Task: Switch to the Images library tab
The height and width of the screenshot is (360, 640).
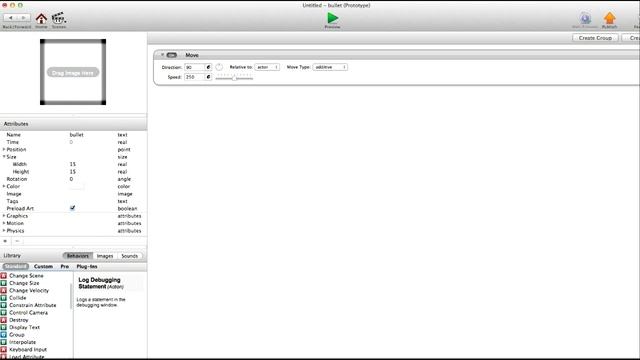Action: 105,256
